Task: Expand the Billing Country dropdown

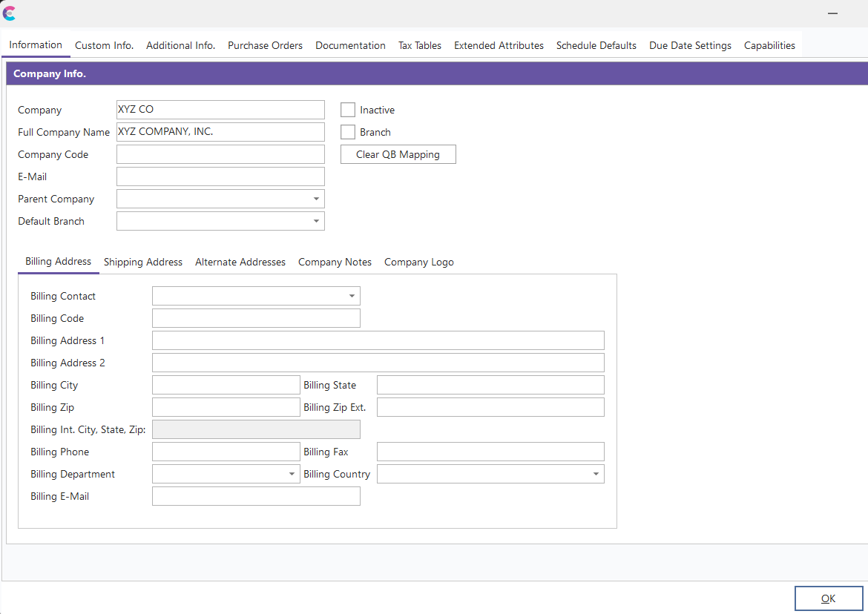Action: coord(596,474)
